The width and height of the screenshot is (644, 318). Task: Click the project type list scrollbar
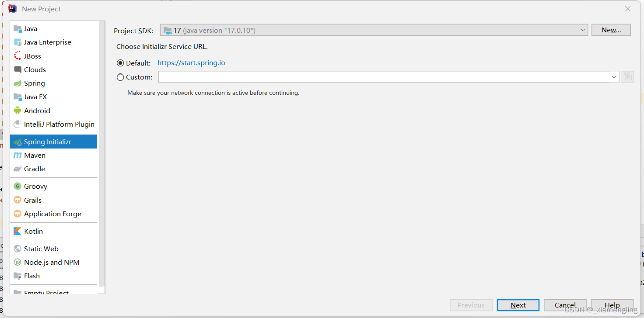102,153
